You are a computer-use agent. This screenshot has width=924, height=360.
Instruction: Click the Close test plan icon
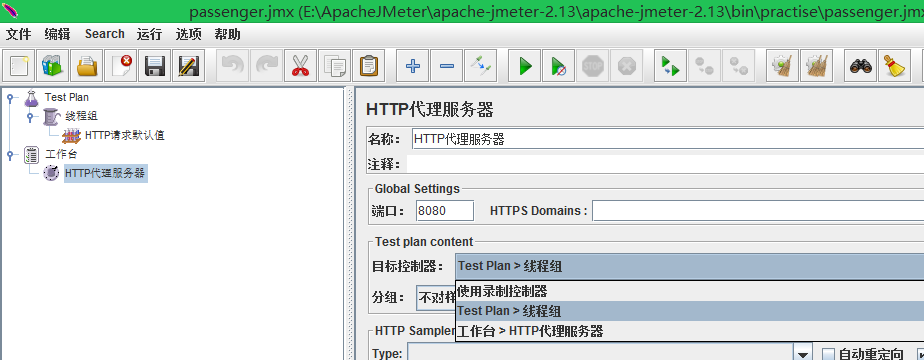121,65
